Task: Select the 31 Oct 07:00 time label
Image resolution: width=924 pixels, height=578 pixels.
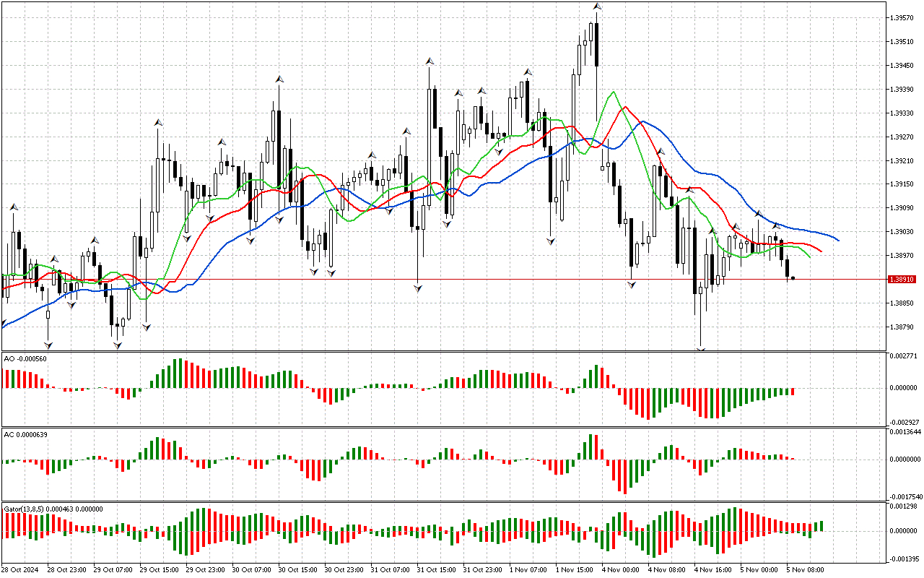Action: [391, 570]
